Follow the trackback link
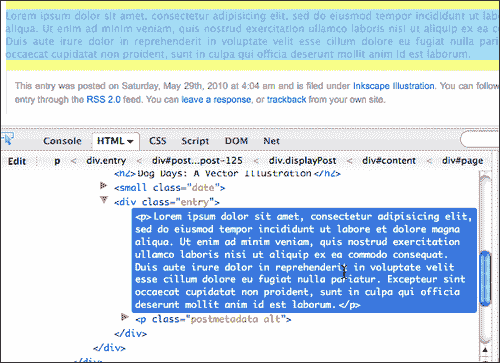This screenshot has height=363, width=500. [286, 100]
